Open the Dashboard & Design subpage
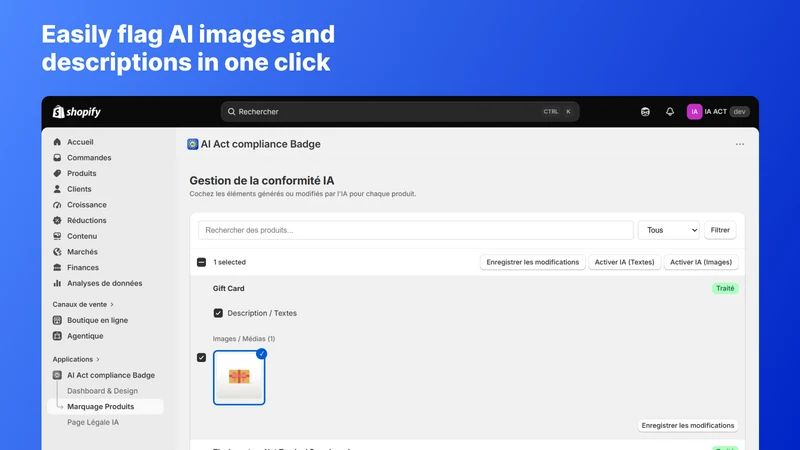 103,391
